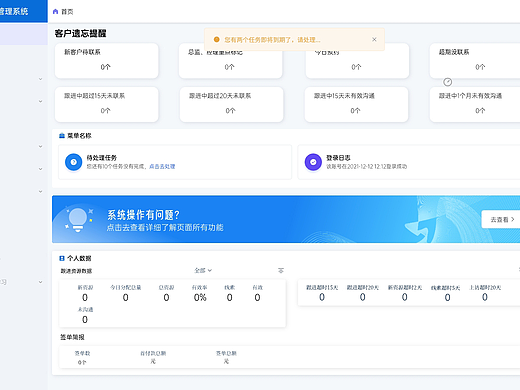Click the blue icon beside 菜单名称 heading
Image resolution: width=520 pixels, height=390 pixels.
point(62,136)
